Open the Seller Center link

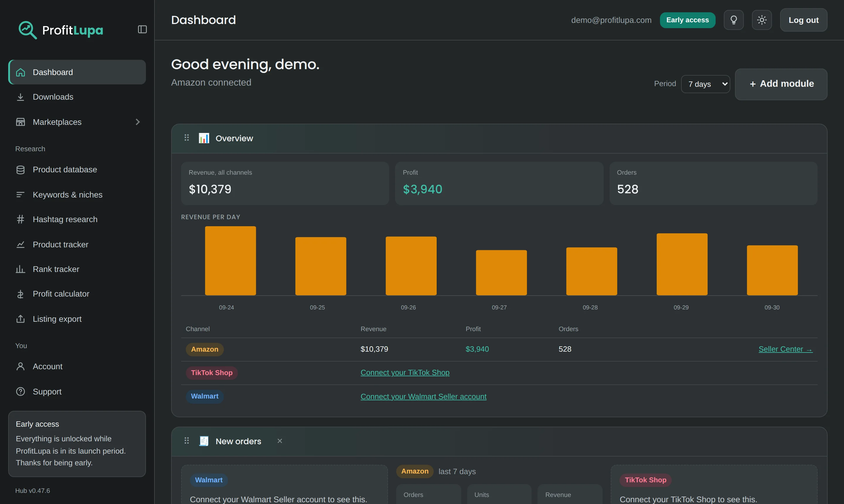(x=785, y=349)
